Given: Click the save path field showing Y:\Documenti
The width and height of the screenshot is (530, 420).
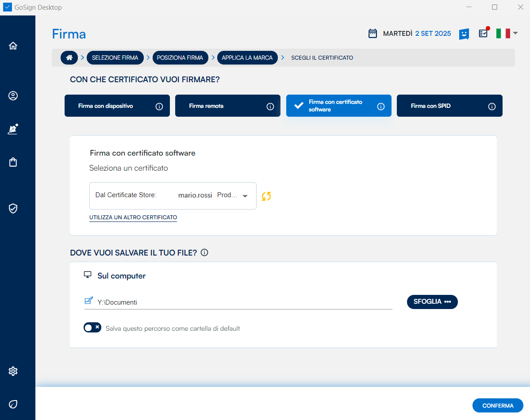Looking at the screenshot, I should (x=243, y=302).
